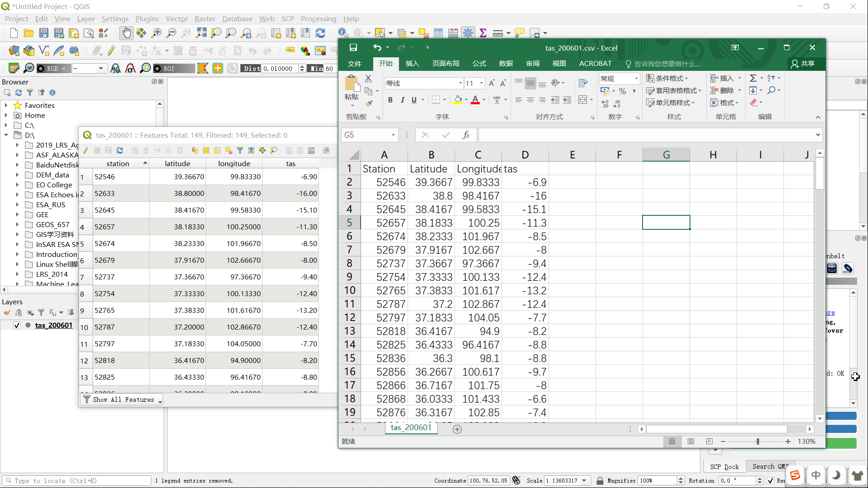Collapse the D:\ drive tree node

point(6,135)
